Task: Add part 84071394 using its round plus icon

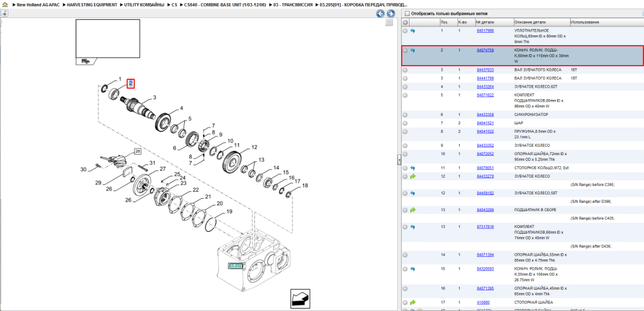Action: 405,255
